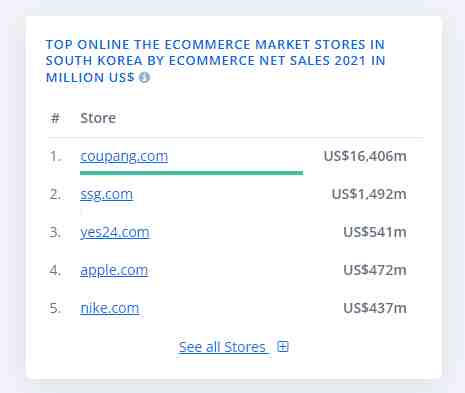Click the See all Stores link
The width and height of the screenshot is (465, 393).
pos(222,347)
